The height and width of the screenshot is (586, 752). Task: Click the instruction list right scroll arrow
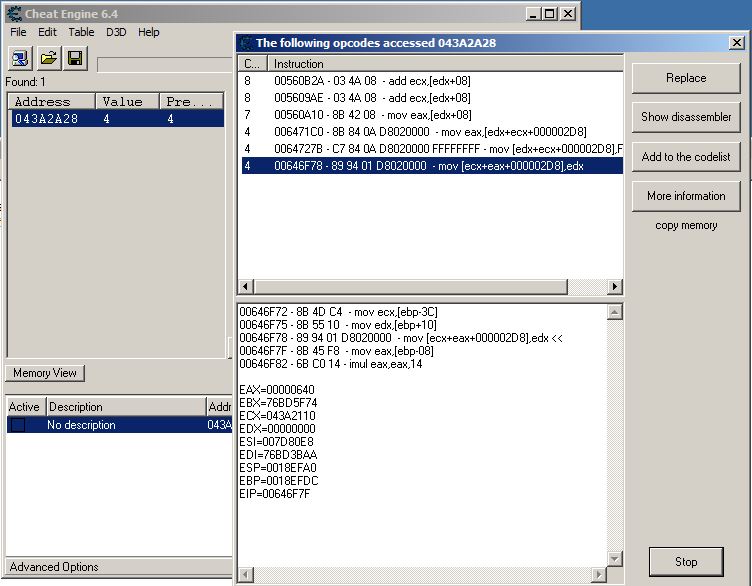pos(615,287)
